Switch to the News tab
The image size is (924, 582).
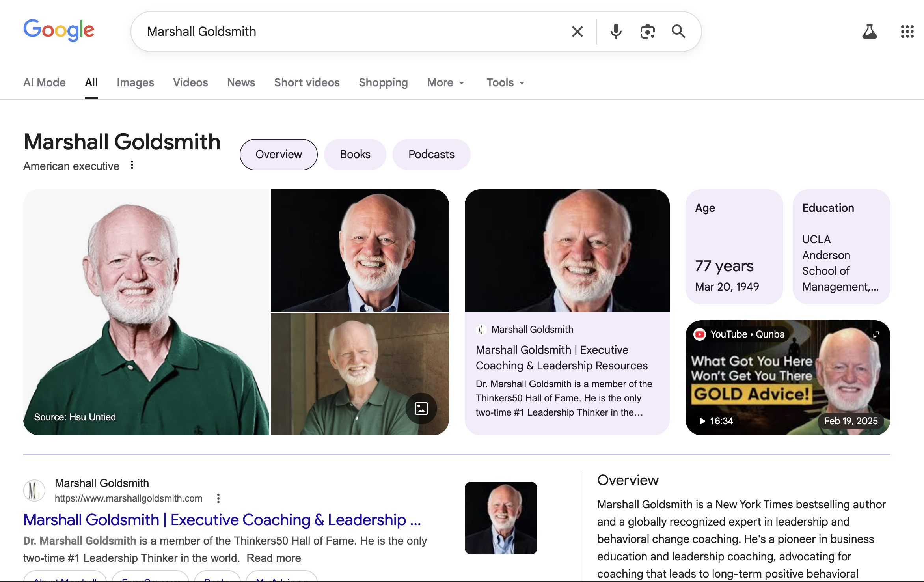[x=241, y=82]
